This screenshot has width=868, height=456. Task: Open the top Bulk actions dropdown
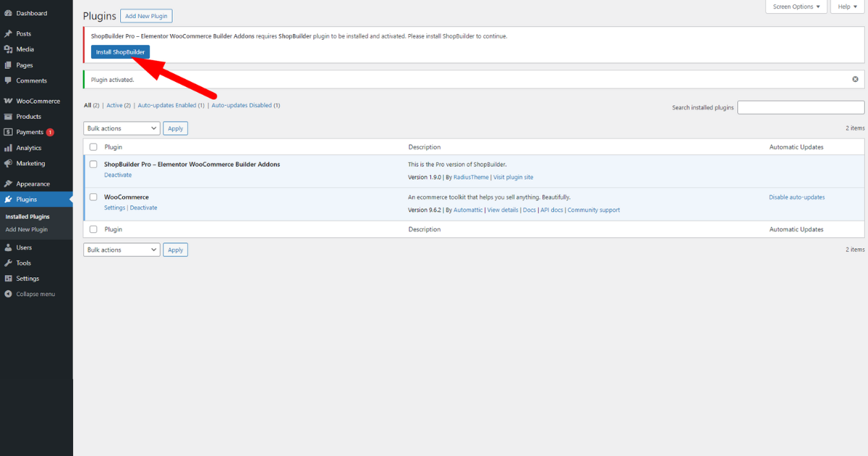(x=122, y=128)
